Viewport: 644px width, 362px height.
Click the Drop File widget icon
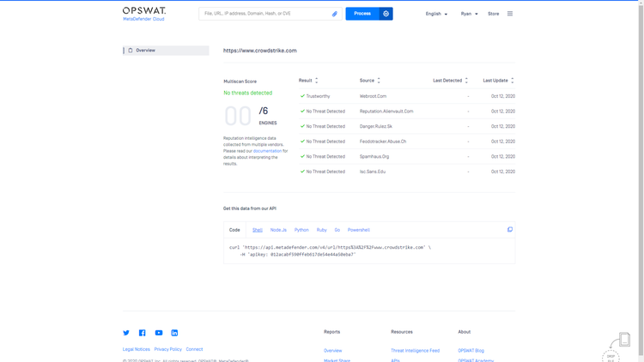point(616,347)
